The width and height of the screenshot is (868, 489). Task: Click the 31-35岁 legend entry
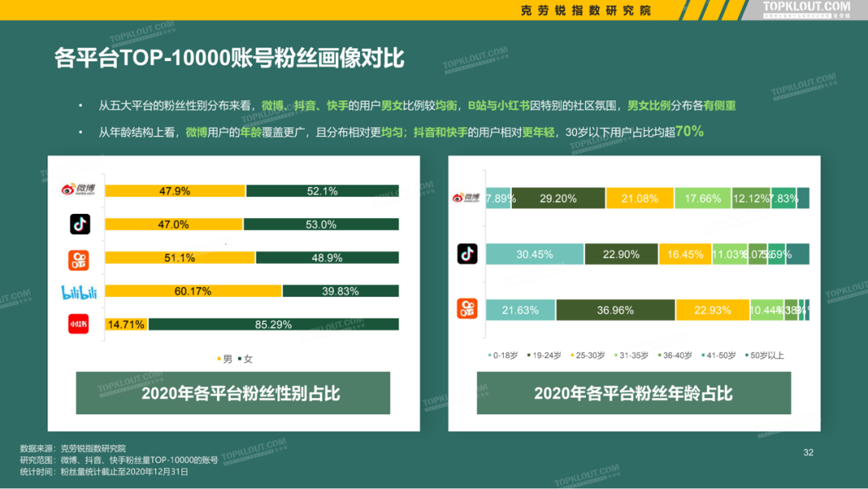632,355
